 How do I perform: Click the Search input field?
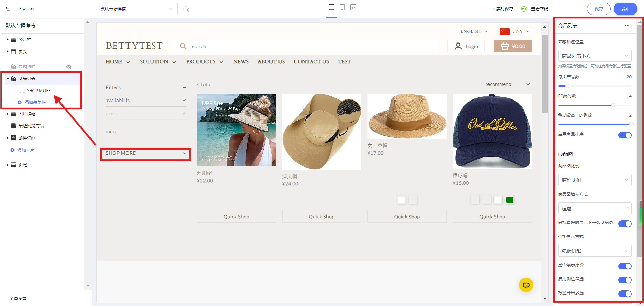click(305, 46)
